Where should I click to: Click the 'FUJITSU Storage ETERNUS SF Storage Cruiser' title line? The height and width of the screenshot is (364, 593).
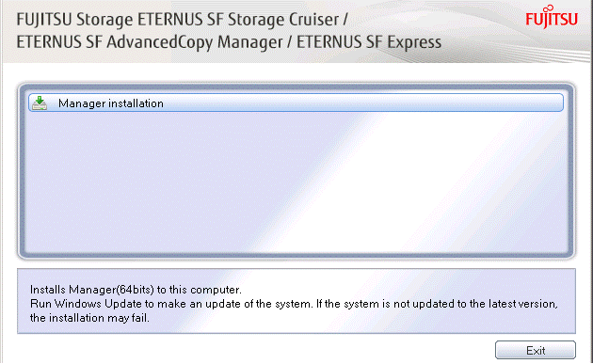(183, 20)
